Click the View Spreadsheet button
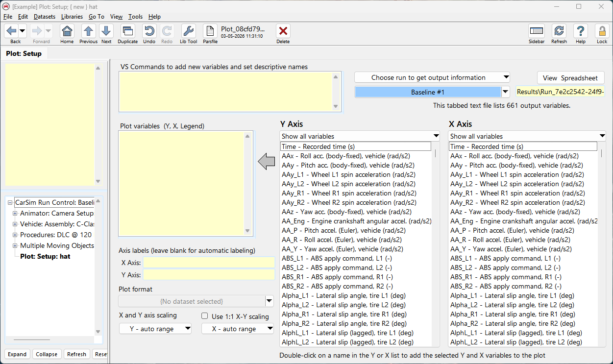 [570, 78]
